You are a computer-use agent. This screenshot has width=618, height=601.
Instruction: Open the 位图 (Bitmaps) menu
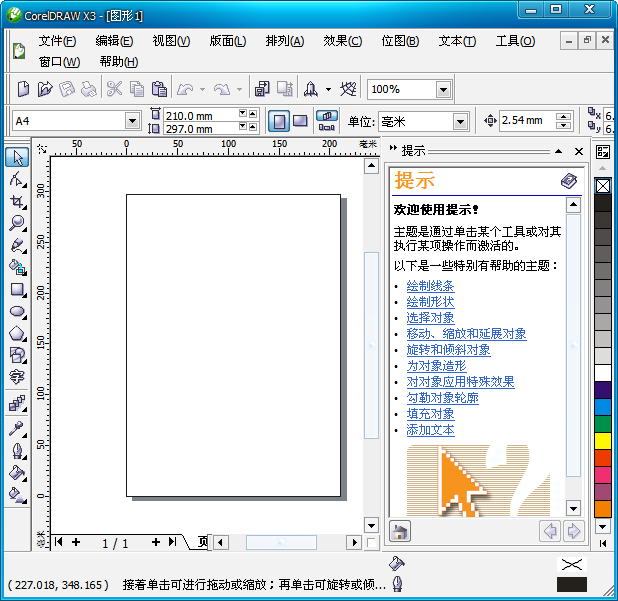tap(400, 41)
